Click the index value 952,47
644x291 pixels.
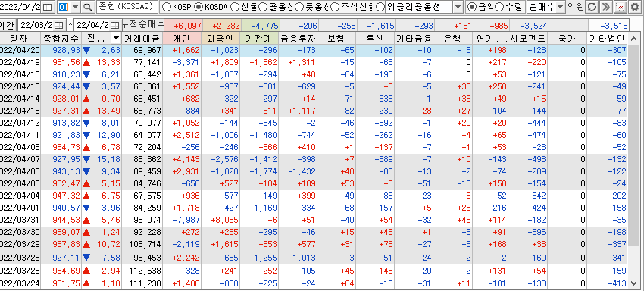pos(67,183)
